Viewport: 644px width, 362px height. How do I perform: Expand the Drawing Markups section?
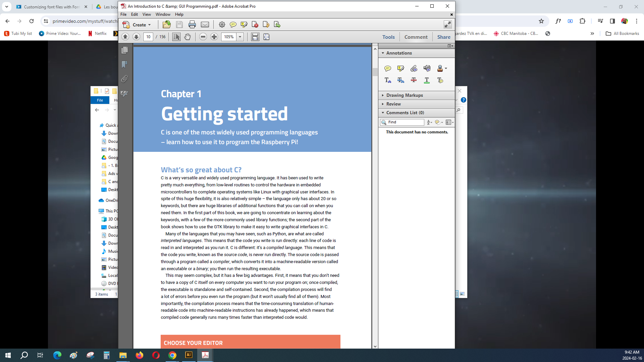[404, 95]
